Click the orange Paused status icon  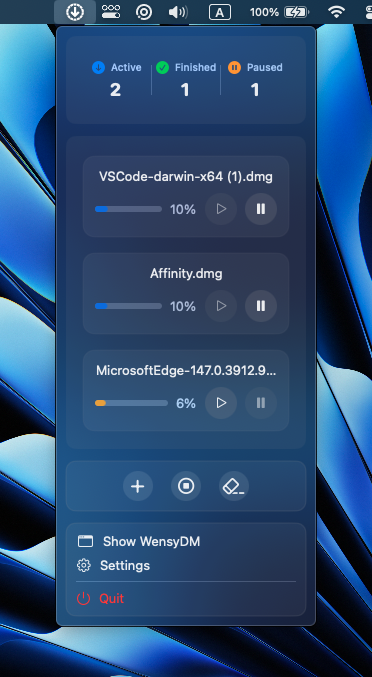coord(234,67)
